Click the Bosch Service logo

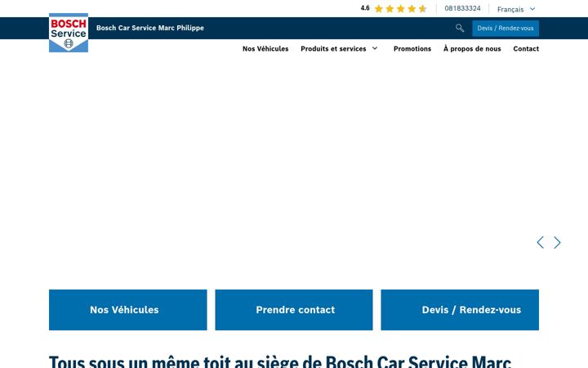click(69, 33)
